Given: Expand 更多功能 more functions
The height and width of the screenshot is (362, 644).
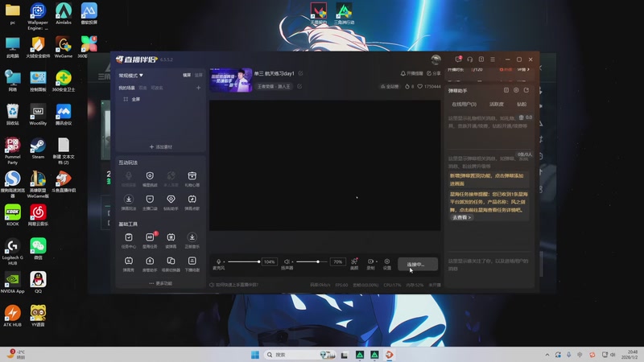Looking at the screenshot, I should 160,283.
